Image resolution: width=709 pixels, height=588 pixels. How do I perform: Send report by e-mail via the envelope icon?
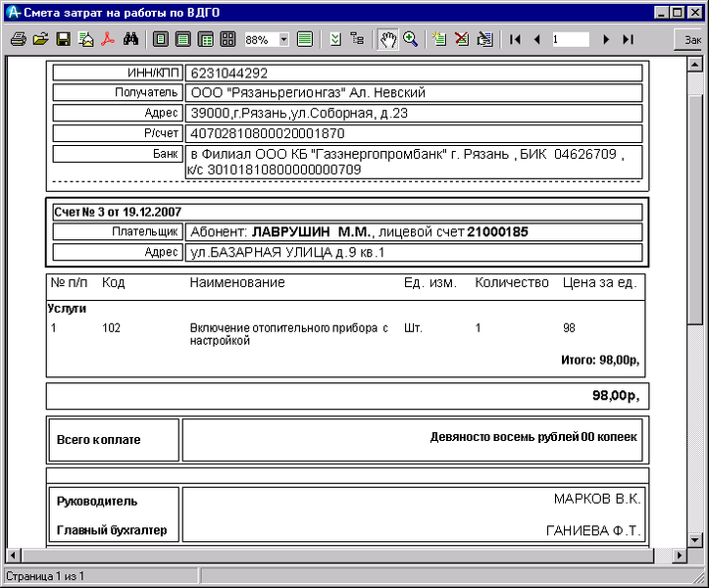85,39
